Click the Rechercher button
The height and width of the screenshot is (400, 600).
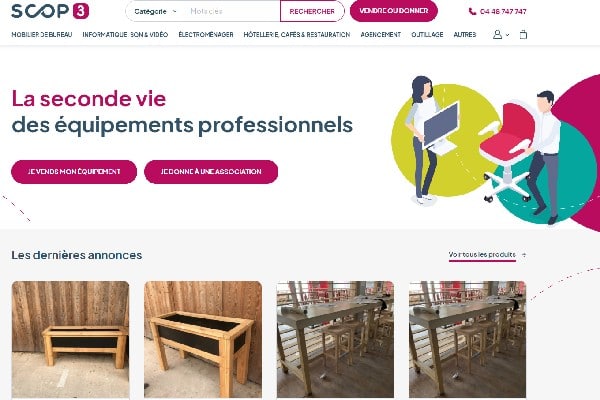coord(312,11)
